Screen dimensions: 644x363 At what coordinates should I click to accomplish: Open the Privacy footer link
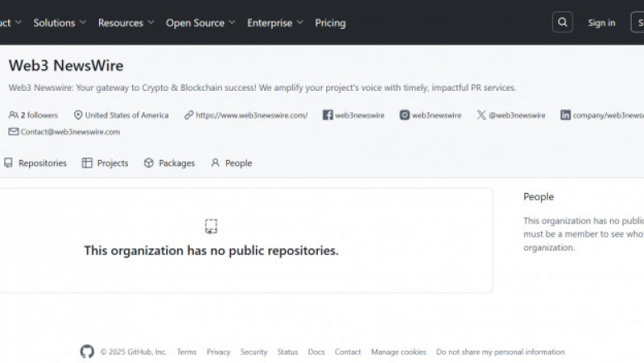(219, 351)
